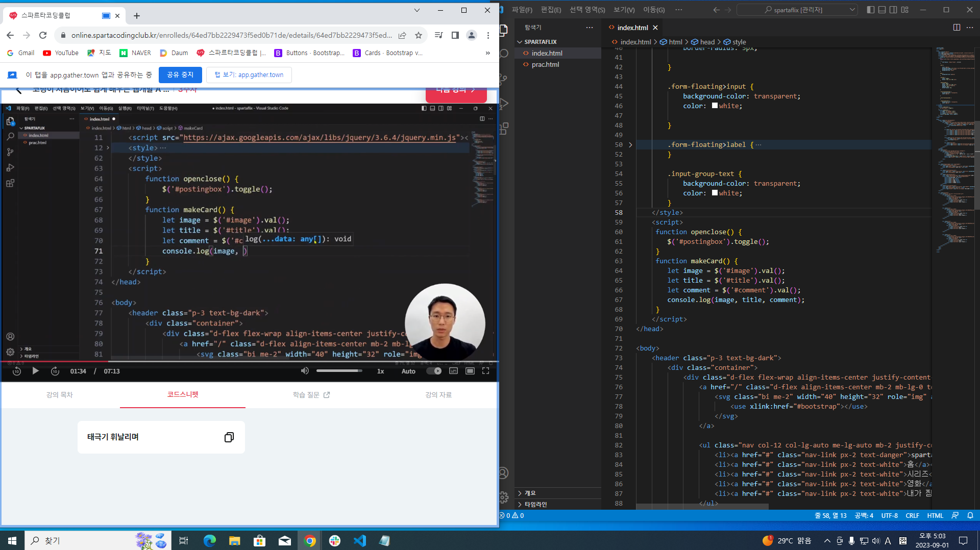This screenshot has height=550, width=980.
Task: Open the Auto video quality menu
Action: (408, 371)
